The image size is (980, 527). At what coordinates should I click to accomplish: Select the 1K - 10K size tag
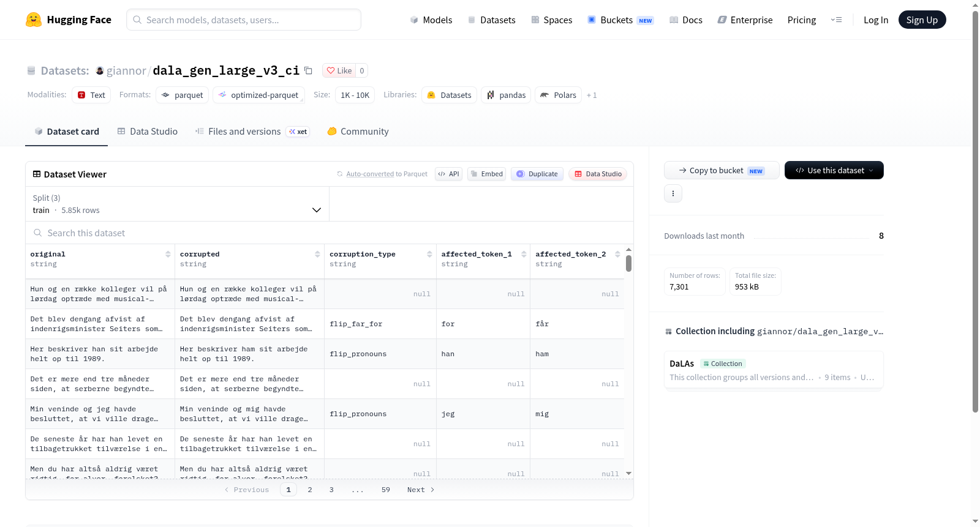355,95
